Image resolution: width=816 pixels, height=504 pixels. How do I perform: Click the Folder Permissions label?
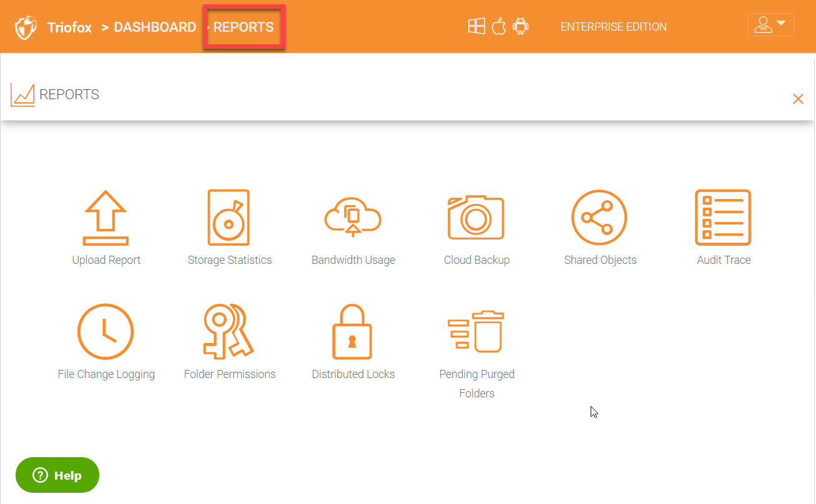click(x=230, y=374)
